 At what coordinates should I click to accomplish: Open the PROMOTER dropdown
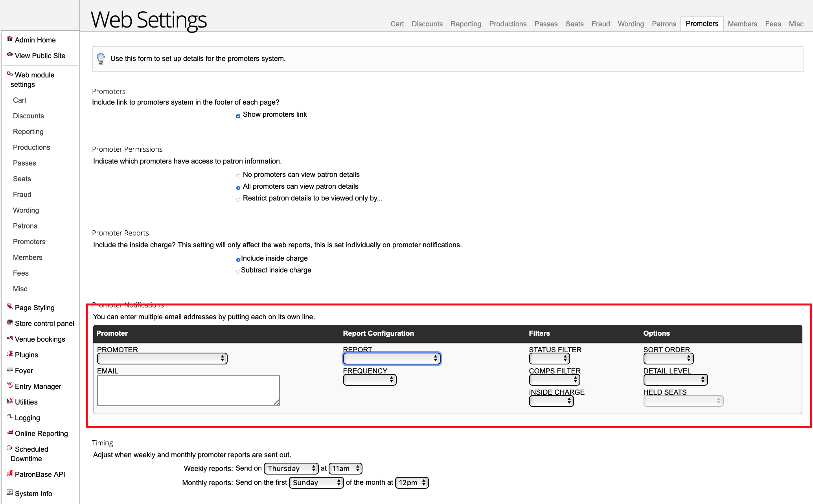coord(162,359)
